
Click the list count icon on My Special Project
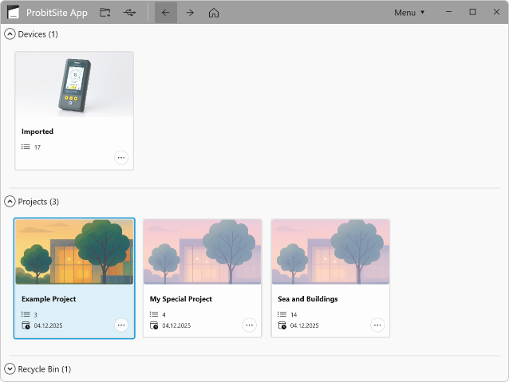(x=154, y=314)
